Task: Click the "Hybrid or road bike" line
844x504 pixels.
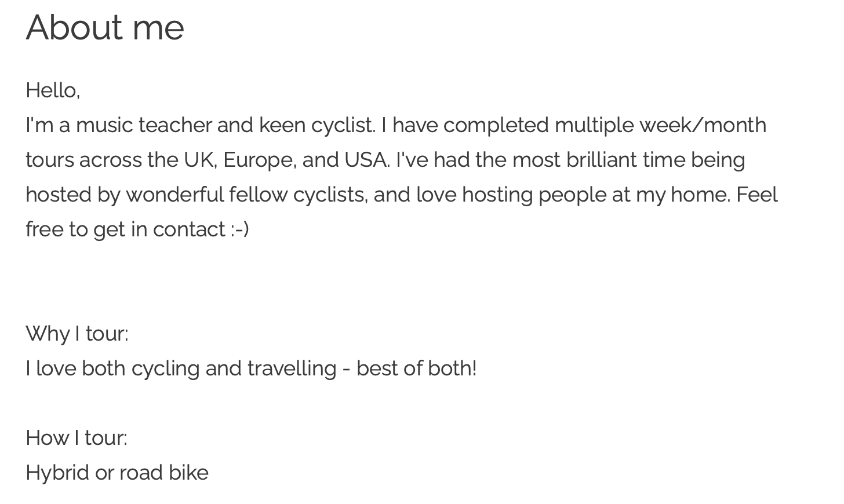Action: [117, 473]
